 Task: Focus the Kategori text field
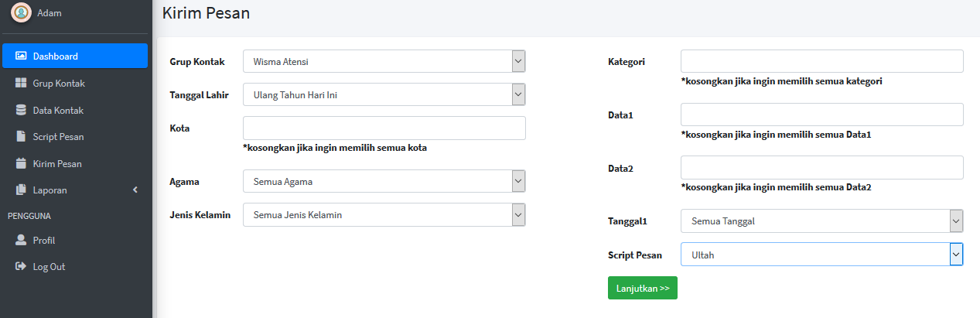point(821,61)
